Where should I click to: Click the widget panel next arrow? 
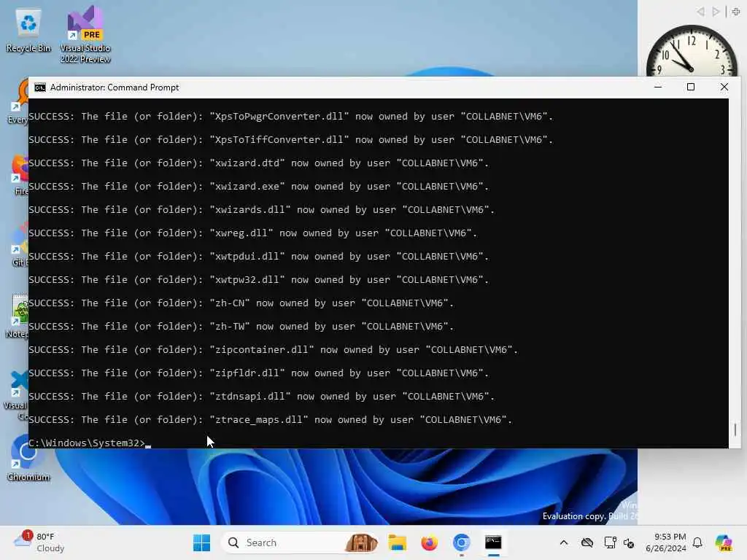(716, 12)
